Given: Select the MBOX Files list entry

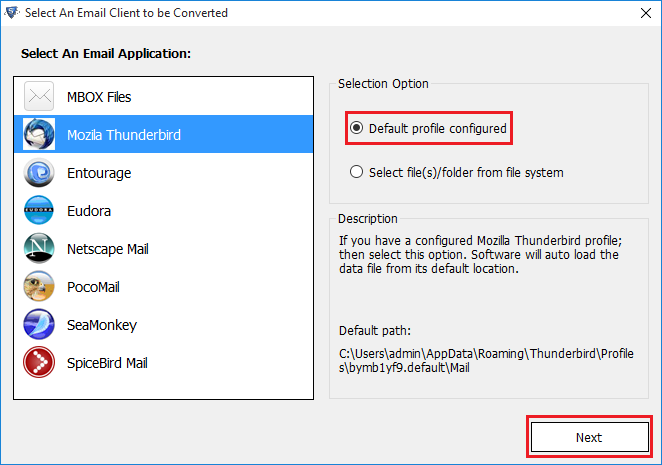Looking at the screenshot, I should (99, 97).
